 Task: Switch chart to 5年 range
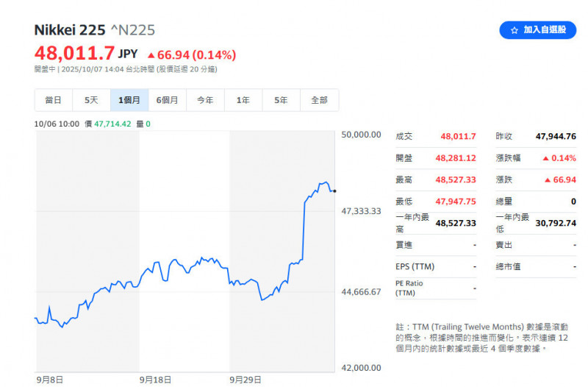coord(281,100)
